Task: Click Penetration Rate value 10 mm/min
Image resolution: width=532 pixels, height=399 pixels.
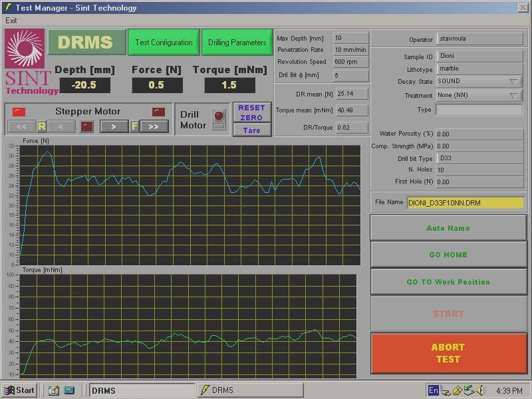Action: point(351,50)
